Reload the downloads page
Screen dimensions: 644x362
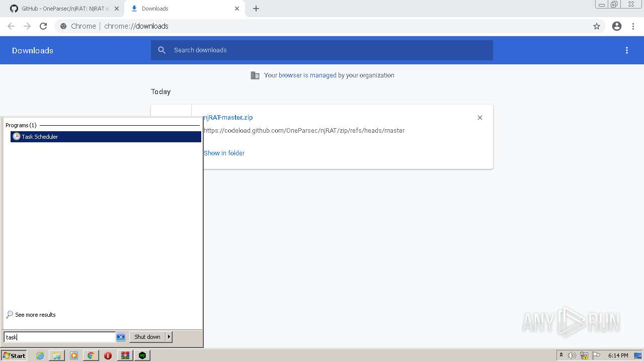click(x=43, y=26)
